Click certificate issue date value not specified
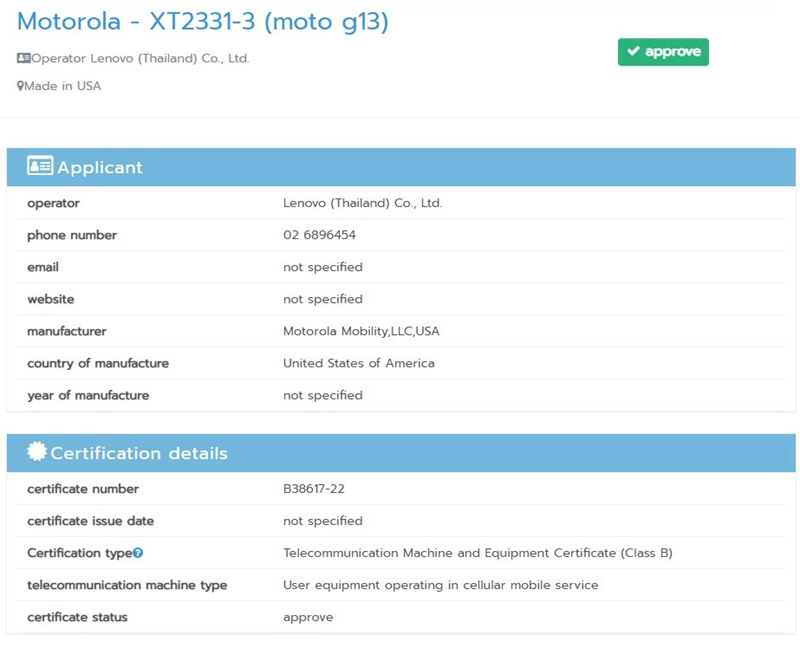 click(323, 521)
